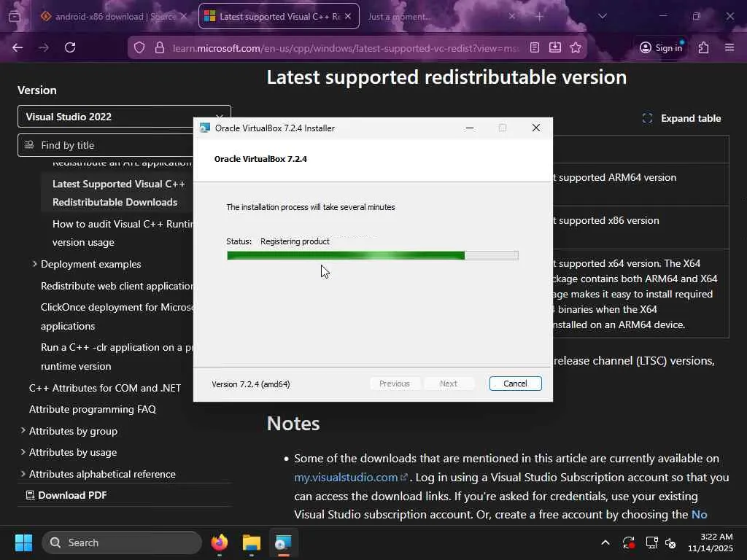Click Expand table button
The image size is (747, 560).
tap(682, 119)
